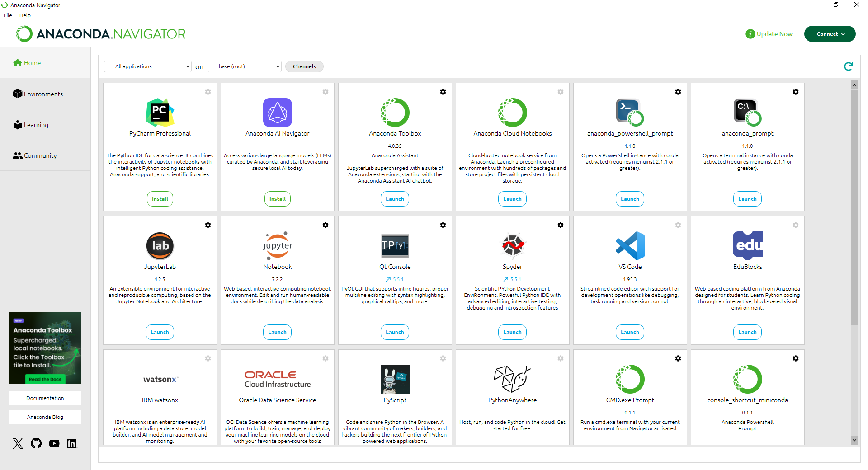Launch Anaconda Cloud Notebooks
The width and height of the screenshot is (868, 470).
point(513,199)
